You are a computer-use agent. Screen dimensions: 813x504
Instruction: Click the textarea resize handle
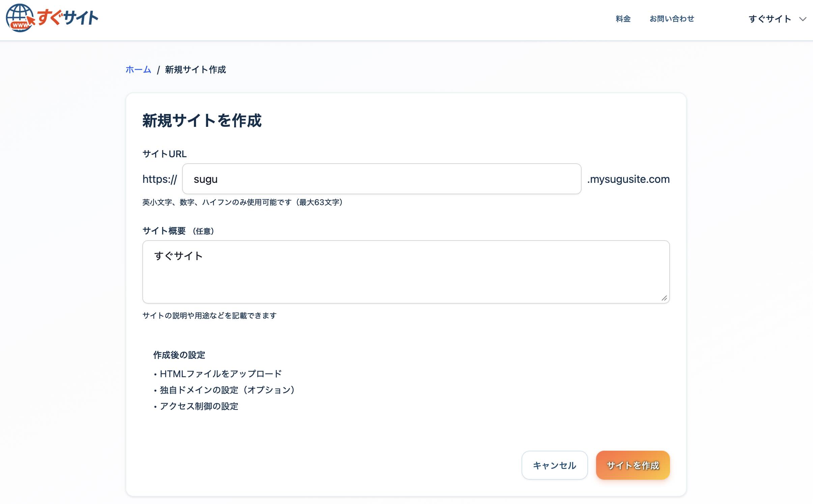click(664, 298)
